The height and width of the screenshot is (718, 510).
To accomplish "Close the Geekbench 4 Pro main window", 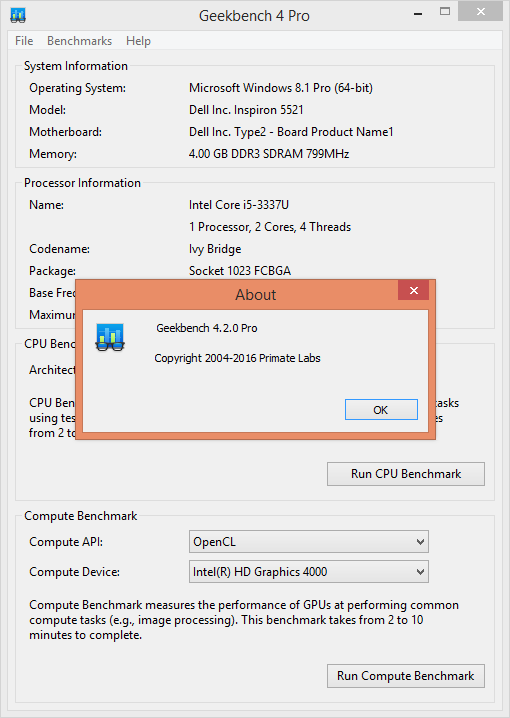I will coord(480,12).
